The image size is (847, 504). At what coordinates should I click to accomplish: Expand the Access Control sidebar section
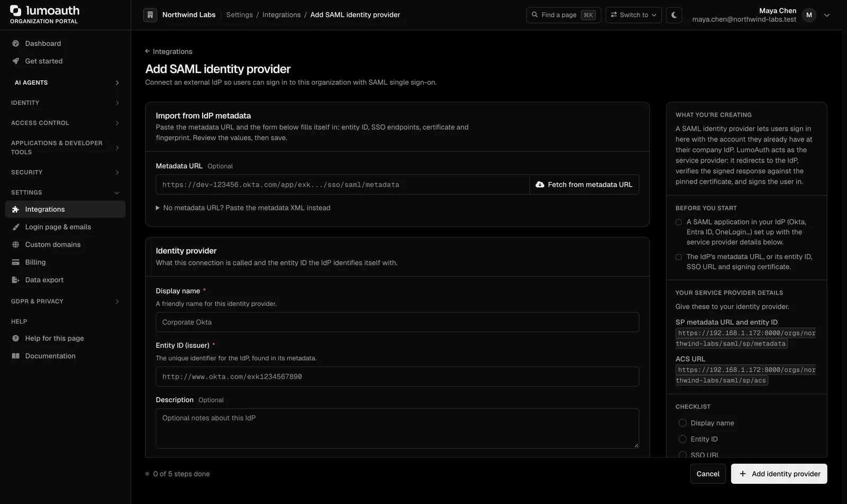click(65, 123)
